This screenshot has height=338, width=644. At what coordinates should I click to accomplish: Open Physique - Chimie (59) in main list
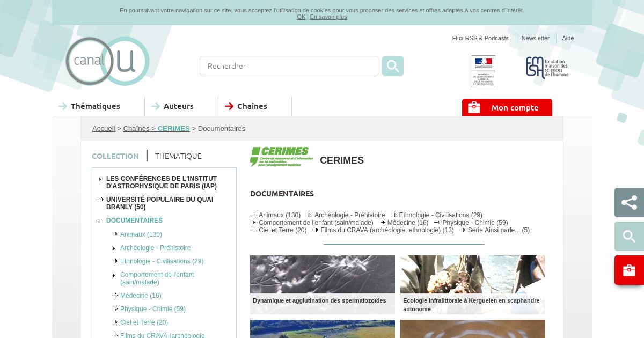[475, 223]
